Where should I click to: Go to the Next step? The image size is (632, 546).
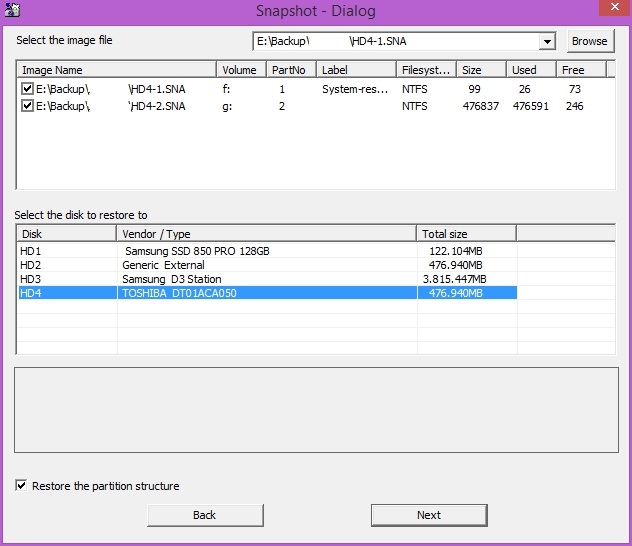(428, 515)
